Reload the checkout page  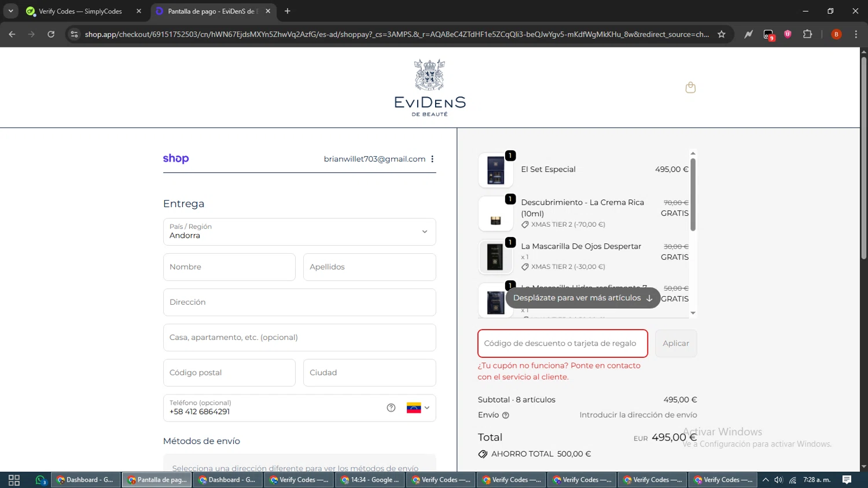[x=51, y=34]
